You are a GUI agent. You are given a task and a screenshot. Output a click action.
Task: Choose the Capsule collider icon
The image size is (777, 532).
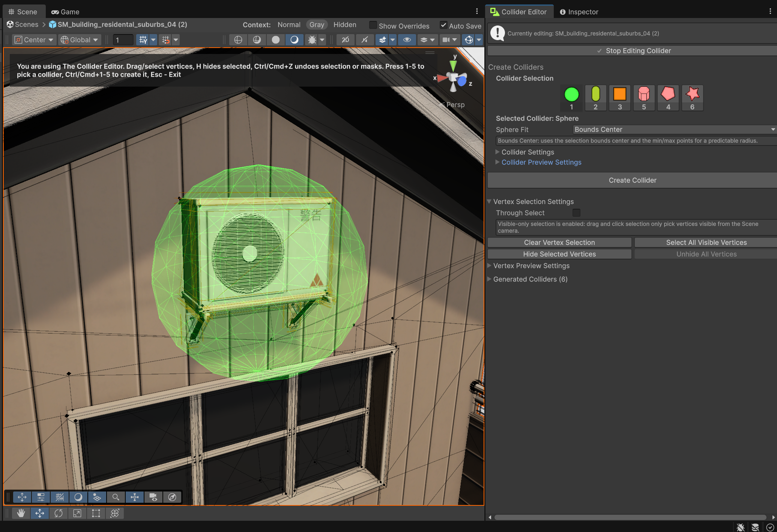pyautogui.click(x=595, y=94)
